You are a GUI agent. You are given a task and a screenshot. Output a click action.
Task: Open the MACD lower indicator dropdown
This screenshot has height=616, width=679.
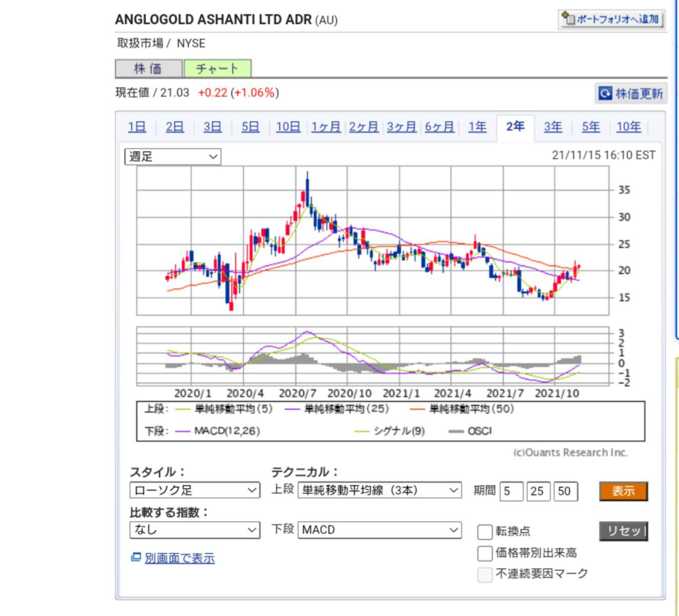[379, 530]
